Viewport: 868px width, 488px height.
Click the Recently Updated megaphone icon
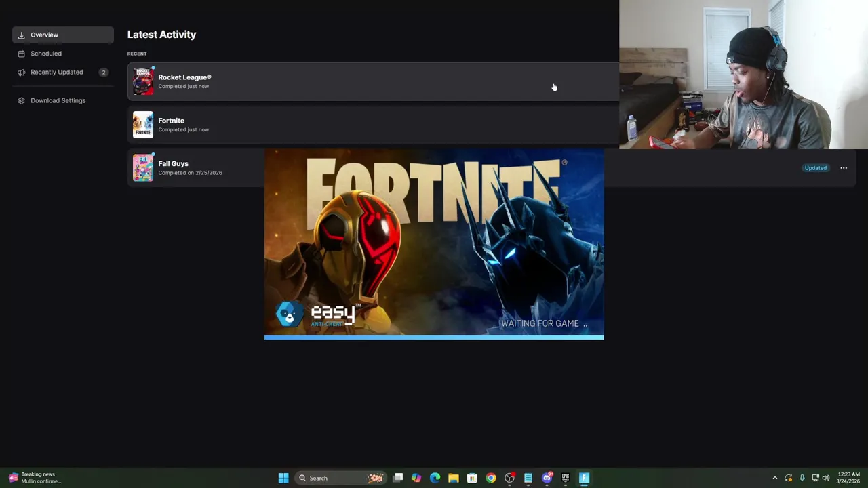coord(21,73)
